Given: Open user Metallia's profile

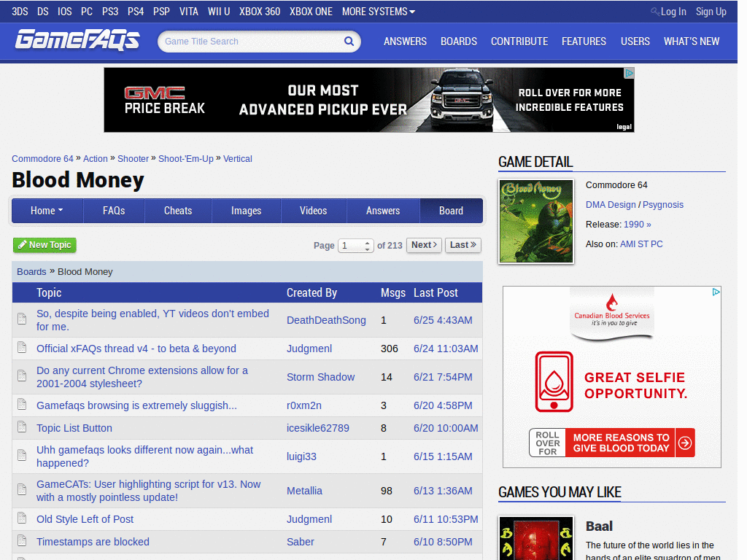Looking at the screenshot, I should coord(304,491).
